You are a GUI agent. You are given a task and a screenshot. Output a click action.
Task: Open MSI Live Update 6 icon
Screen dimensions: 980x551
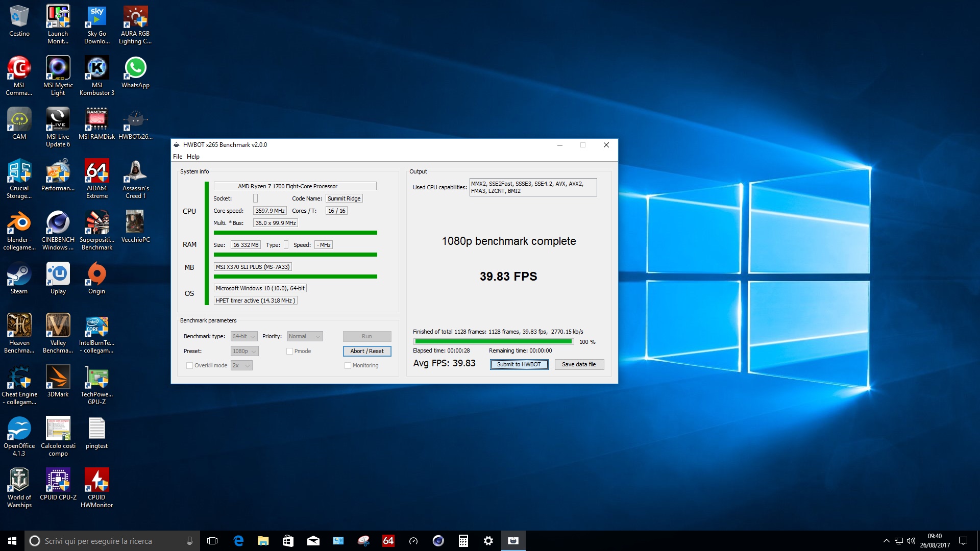coord(58,128)
